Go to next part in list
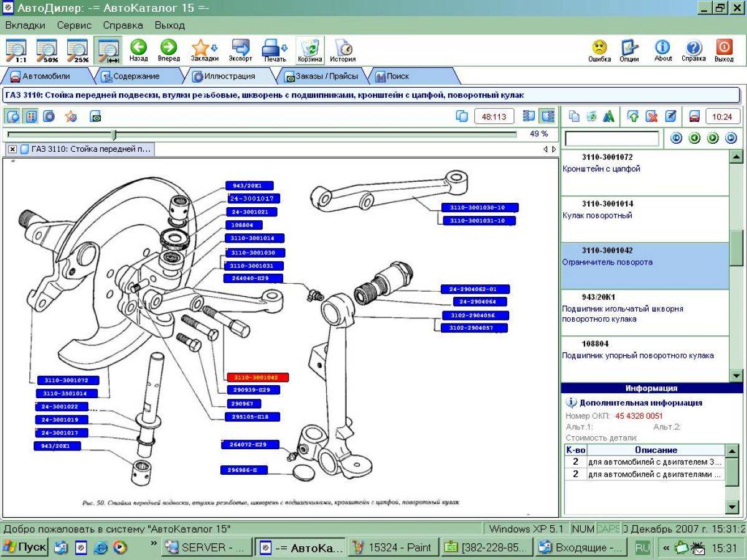 713,138
